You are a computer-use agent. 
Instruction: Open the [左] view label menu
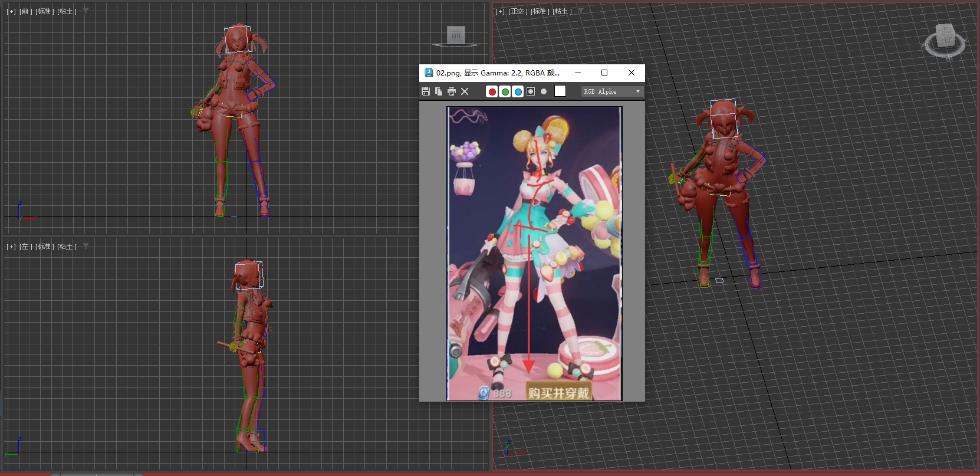tap(25, 247)
